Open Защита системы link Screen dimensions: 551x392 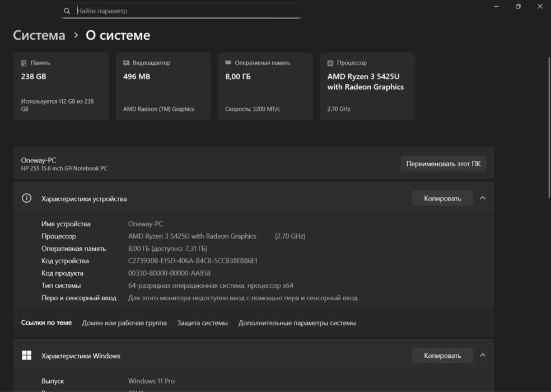point(202,323)
